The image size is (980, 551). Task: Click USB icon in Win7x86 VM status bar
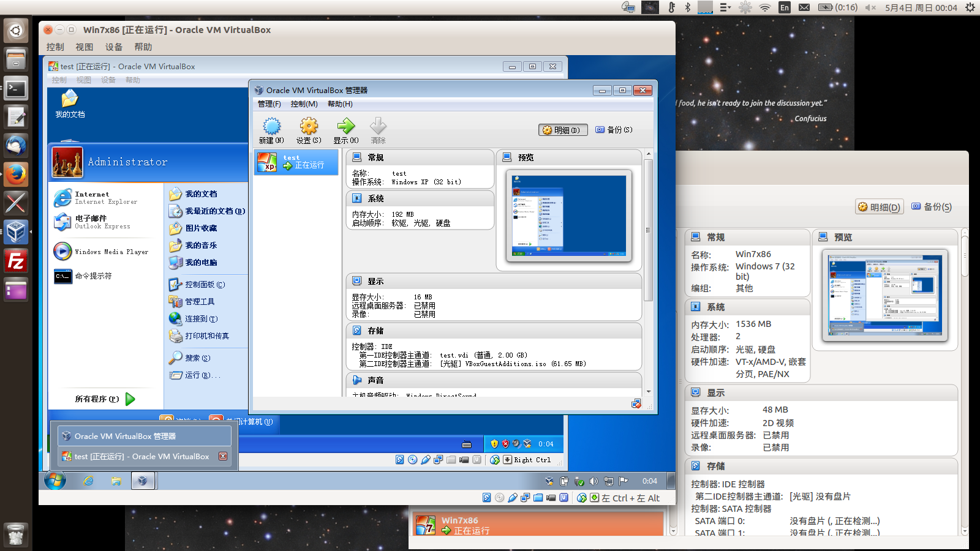point(512,498)
